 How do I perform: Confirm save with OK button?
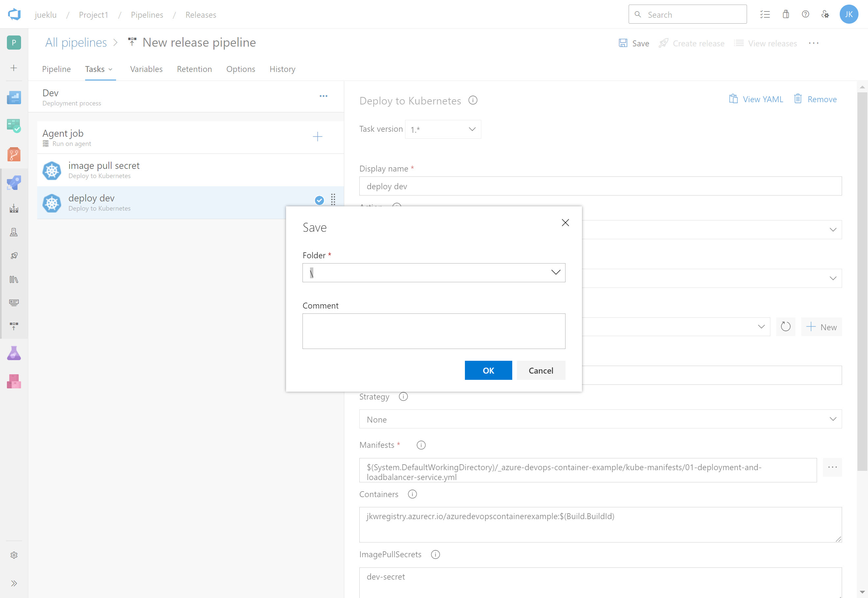pos(488,370)
